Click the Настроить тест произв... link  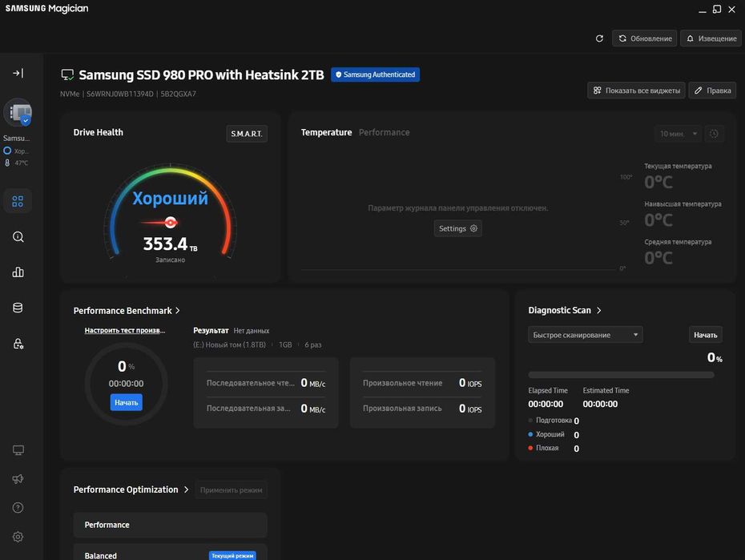124,330
